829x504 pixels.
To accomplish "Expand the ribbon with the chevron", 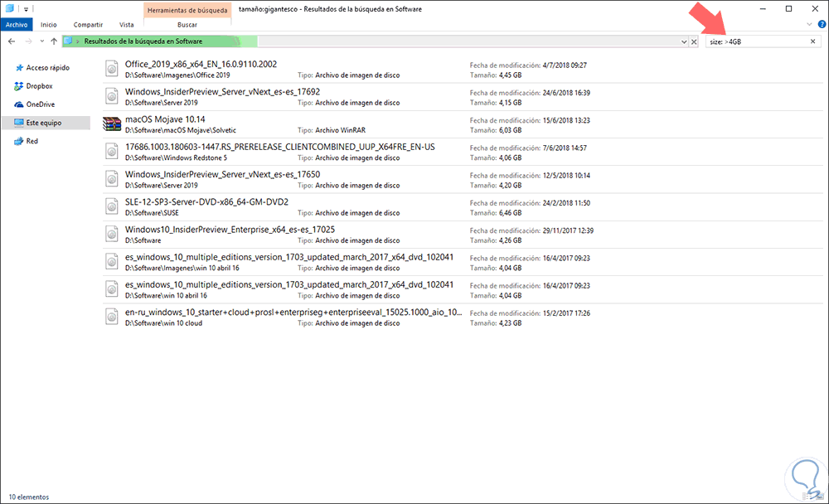I will tap(809, 24).
